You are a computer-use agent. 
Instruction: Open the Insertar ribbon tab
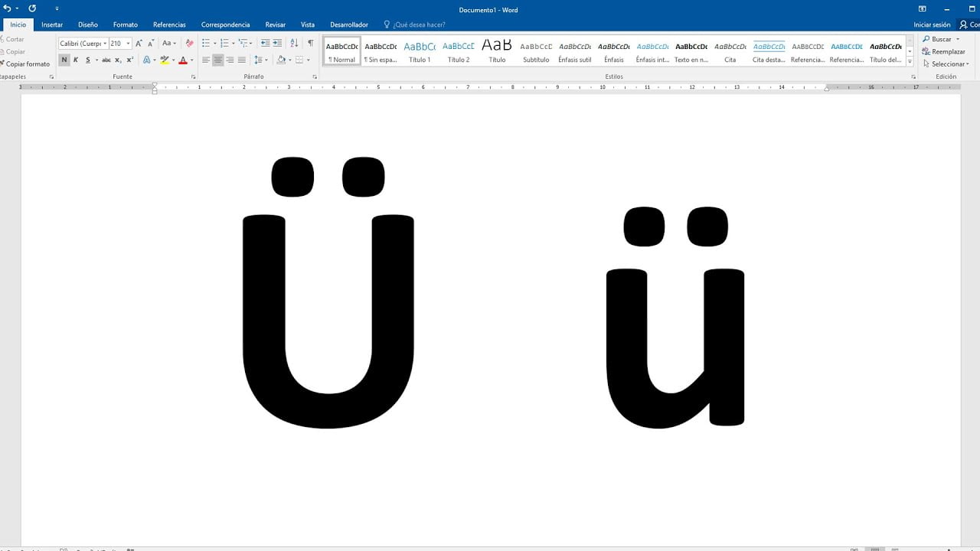[x=52, y=24]
